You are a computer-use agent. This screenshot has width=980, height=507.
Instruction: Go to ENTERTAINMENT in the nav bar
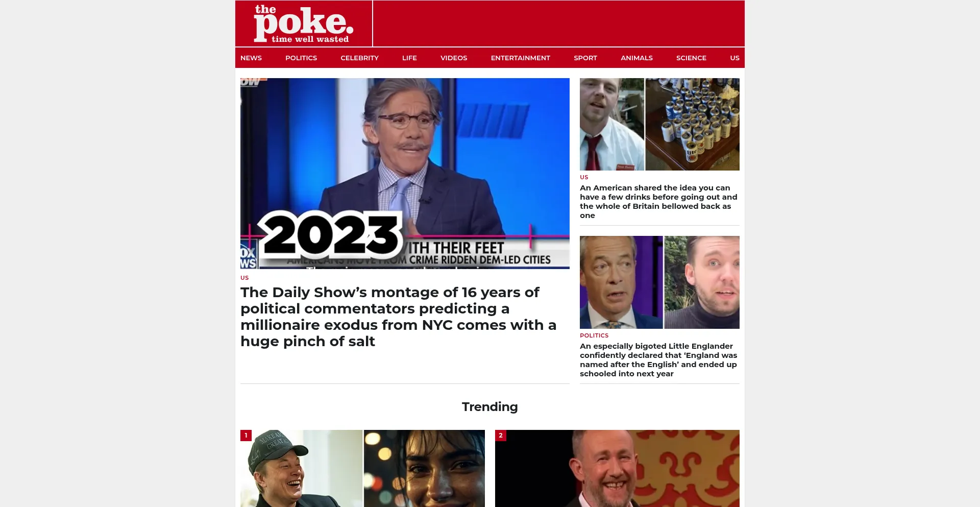(x=520, y=58)
